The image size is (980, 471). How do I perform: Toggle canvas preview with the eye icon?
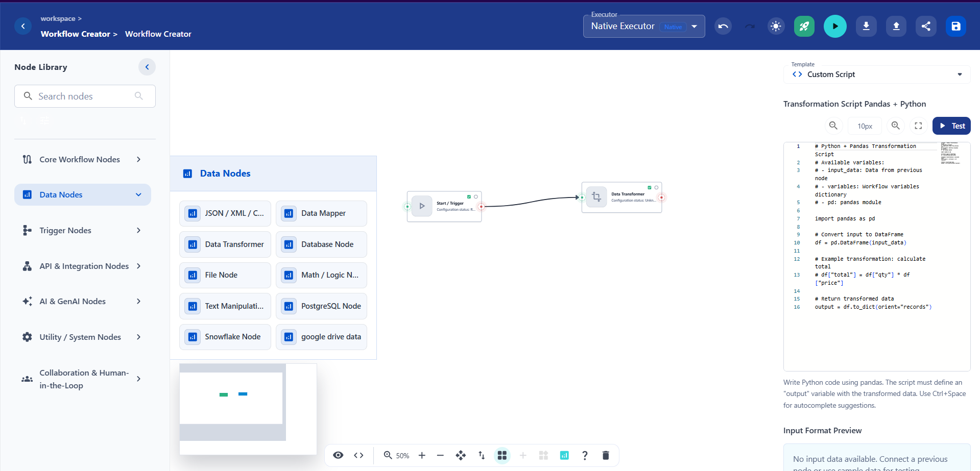point(338,455)
